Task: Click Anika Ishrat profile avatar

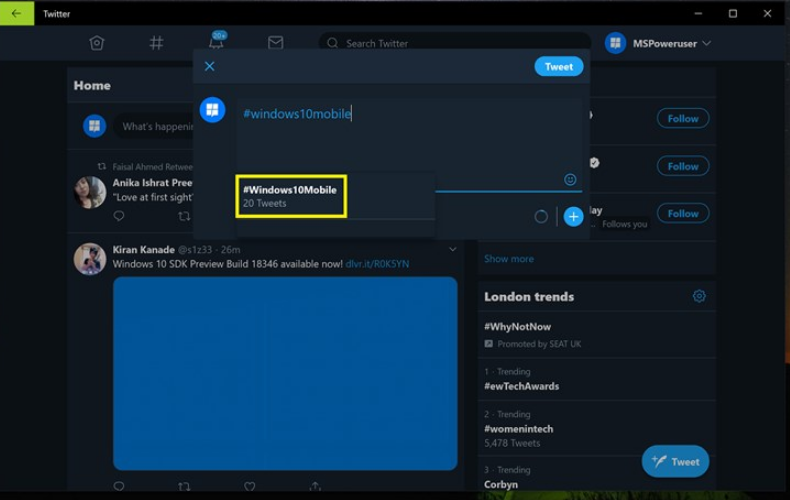Action: pyautogui.click(x=90, y=192)
